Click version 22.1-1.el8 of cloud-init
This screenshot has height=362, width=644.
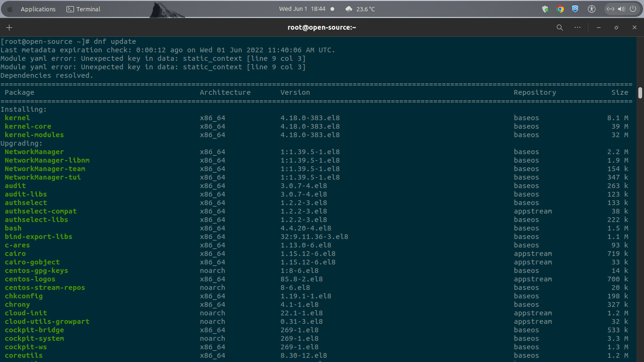(302, 313)
